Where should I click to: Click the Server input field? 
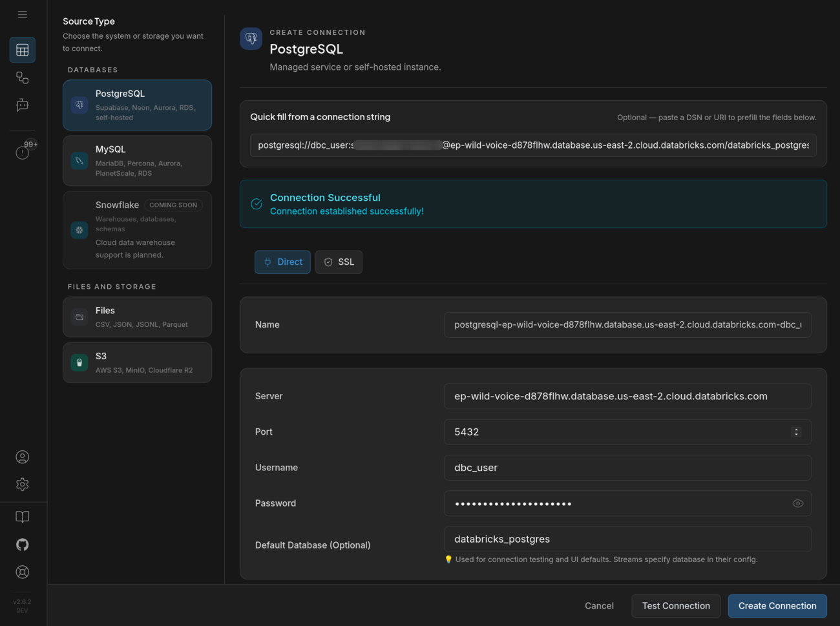(x=627, y=396)
